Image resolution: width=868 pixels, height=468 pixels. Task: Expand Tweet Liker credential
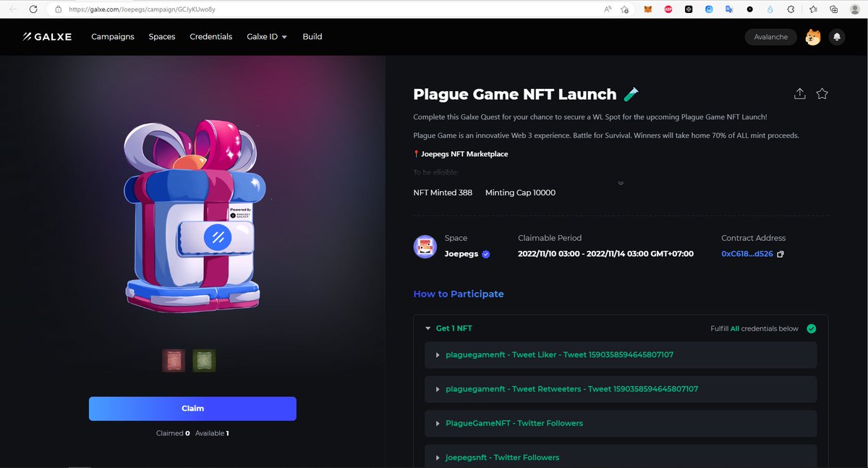tap(621, 355)
